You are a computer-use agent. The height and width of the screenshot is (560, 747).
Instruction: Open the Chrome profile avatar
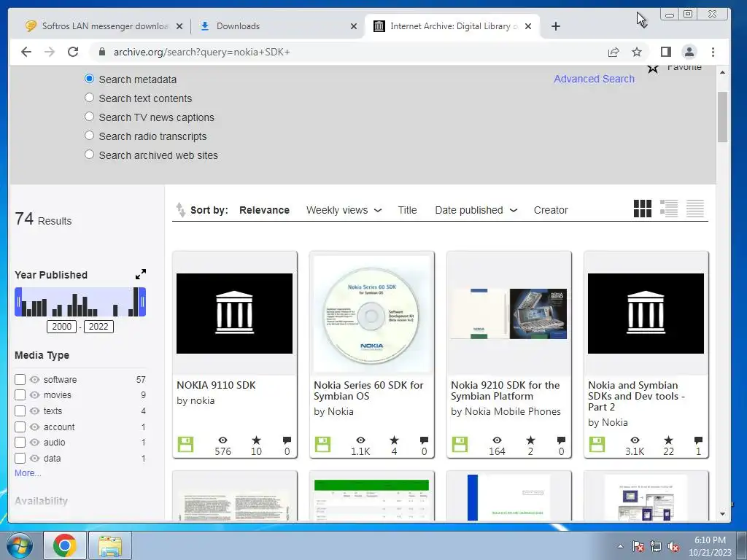coord(689,52)
